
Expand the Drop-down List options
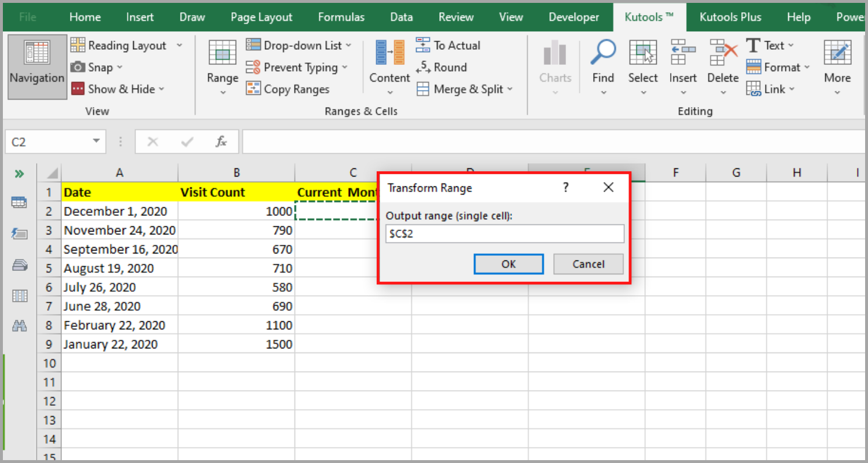(x=299, y=45)
